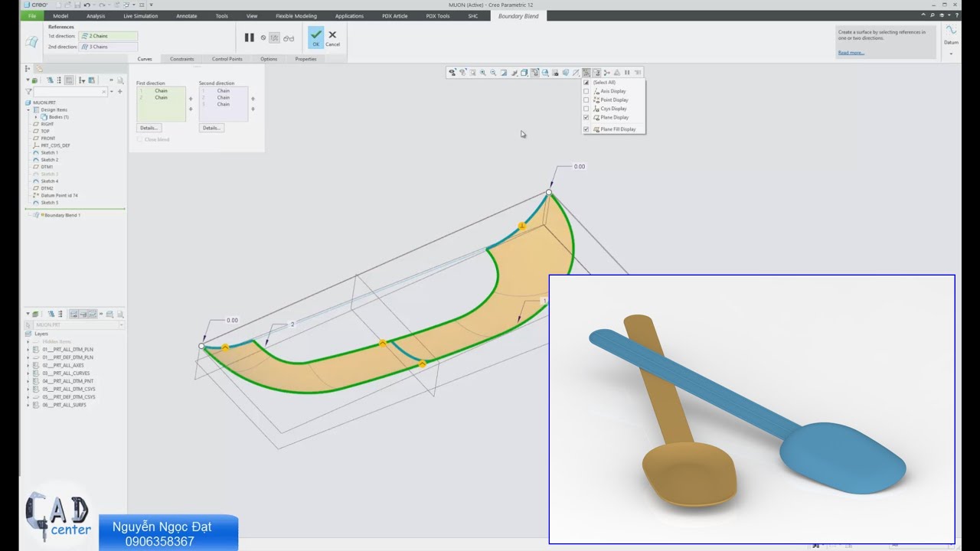Viewport: 980px width, 551px height.
Task: Expand layer 01__PRT_ALL_DTM_PLN
Action: (x=28, y=349)
